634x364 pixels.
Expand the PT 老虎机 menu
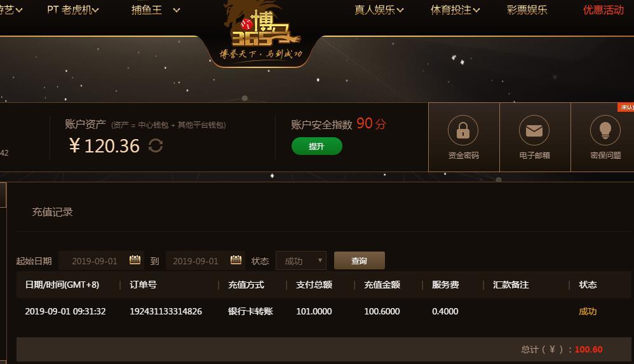(73, 10)
